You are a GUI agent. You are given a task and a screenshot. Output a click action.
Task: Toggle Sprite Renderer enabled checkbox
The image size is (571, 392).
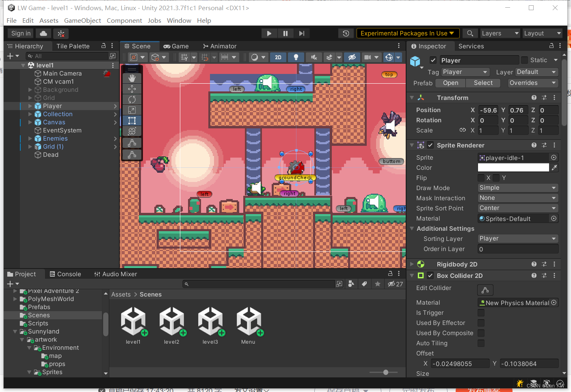(x=430, y=145)
